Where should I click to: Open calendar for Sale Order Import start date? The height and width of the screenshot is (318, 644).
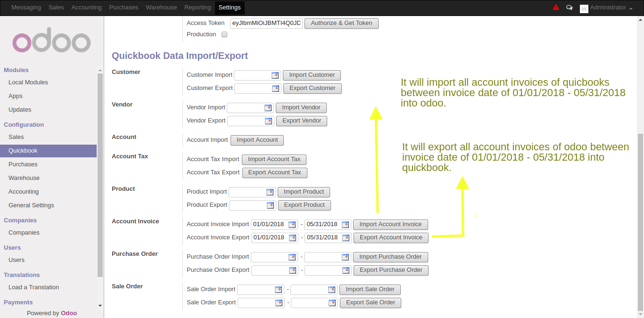point(278,290)
